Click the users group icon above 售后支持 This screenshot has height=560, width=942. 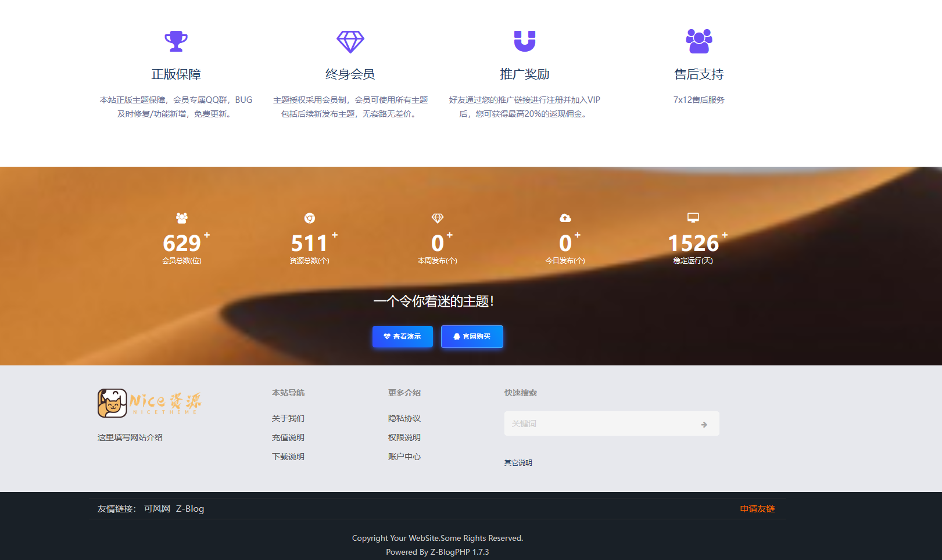click(x=699, y=41)
